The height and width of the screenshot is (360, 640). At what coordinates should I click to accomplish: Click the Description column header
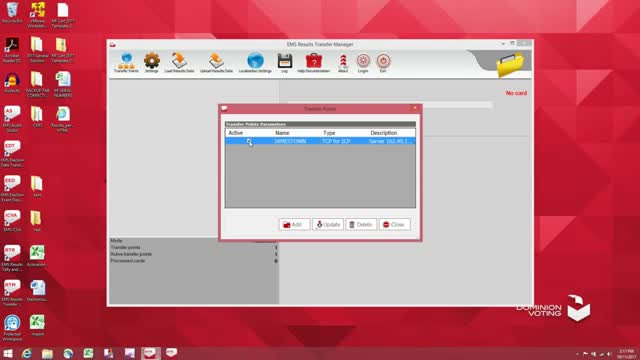point(384,133)
